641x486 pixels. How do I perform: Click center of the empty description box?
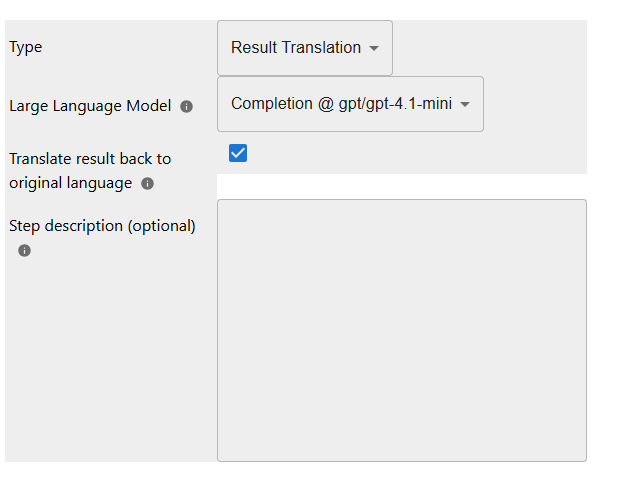click(x=401, y=330)
